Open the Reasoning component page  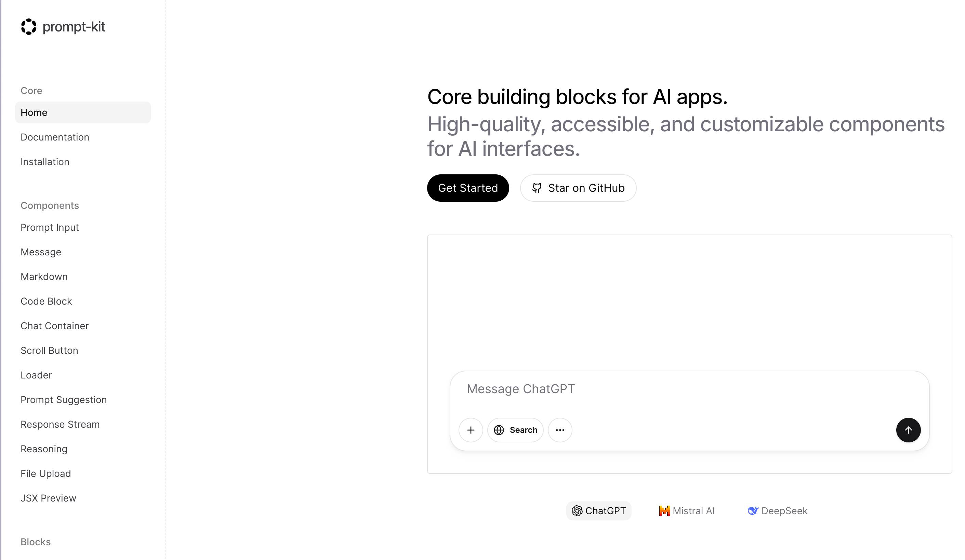click(x=44, y=449)
